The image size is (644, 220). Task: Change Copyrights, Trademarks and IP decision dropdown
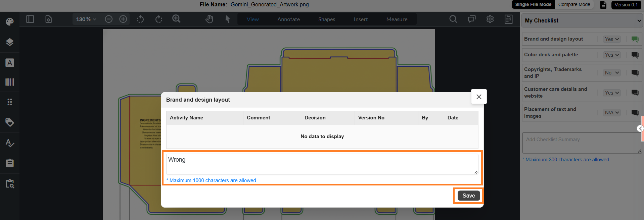[612, 73]
